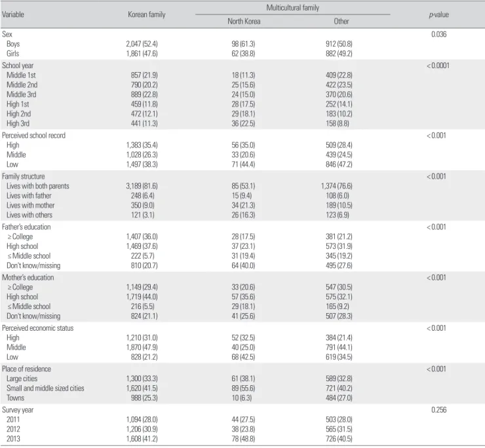Click the '57 (35.6)' cell
Image resolution: width=485 pixels, height=448 pixels.
[243, 297]
